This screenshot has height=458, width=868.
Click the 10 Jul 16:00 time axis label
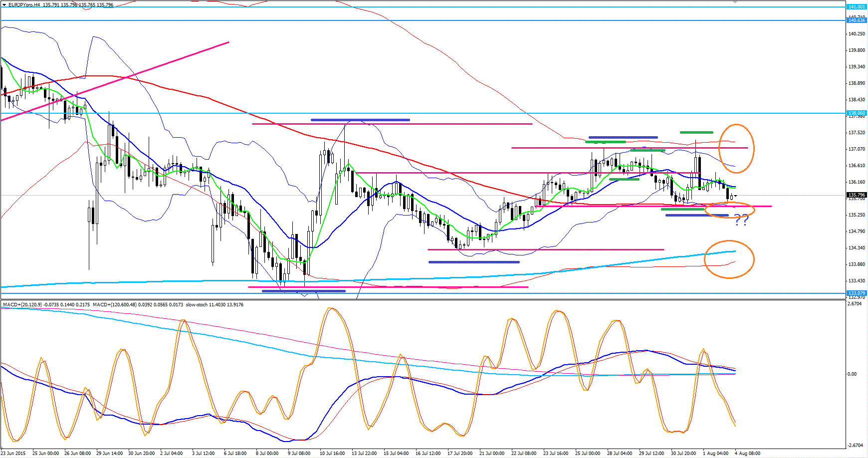[332, 454]
